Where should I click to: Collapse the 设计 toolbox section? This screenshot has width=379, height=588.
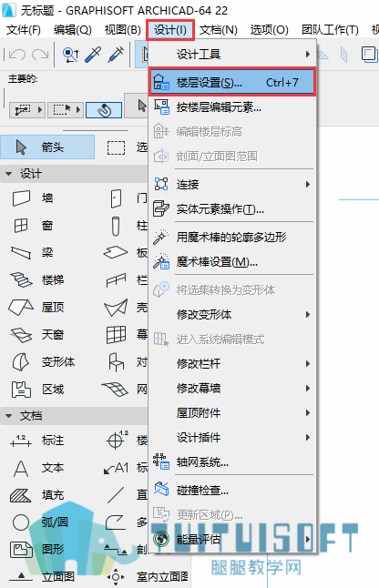9,174
